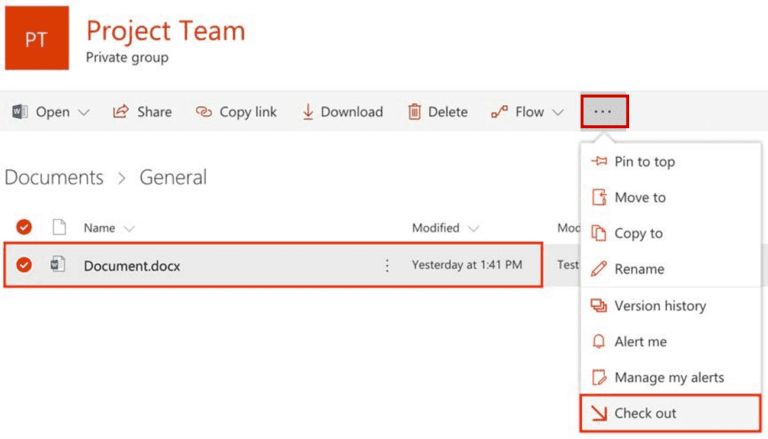
Task: Click the Private group subtitle text
Action: click(127, 58)
